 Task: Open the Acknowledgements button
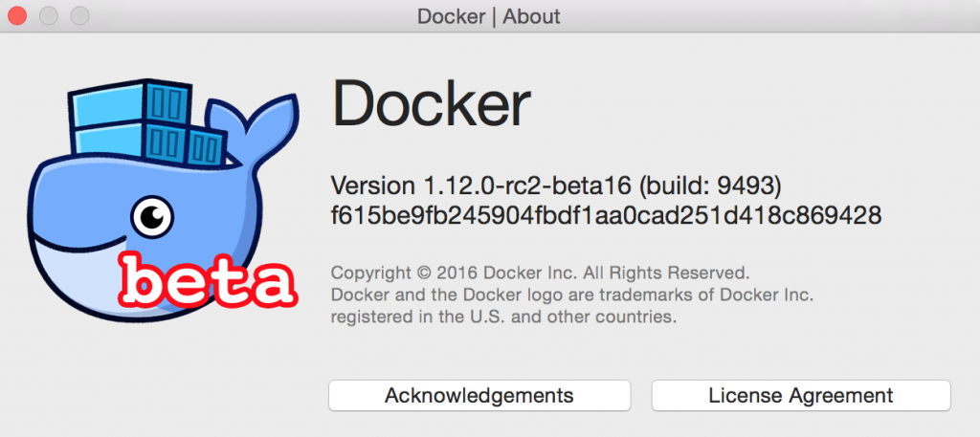tap(479, 395)
